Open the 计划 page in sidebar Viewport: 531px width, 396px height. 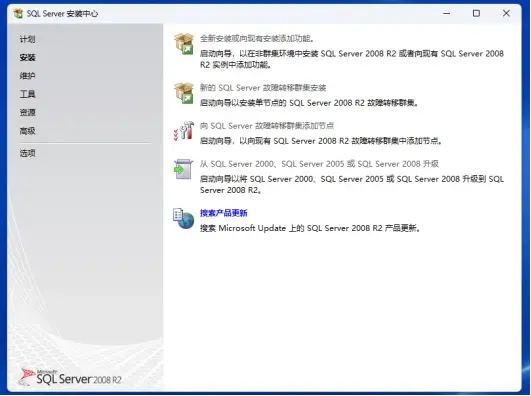coord(27,39)
